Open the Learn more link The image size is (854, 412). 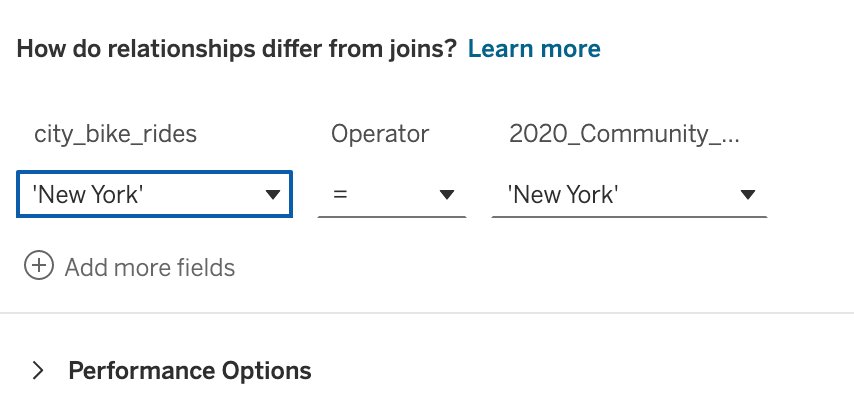(534, 48)
